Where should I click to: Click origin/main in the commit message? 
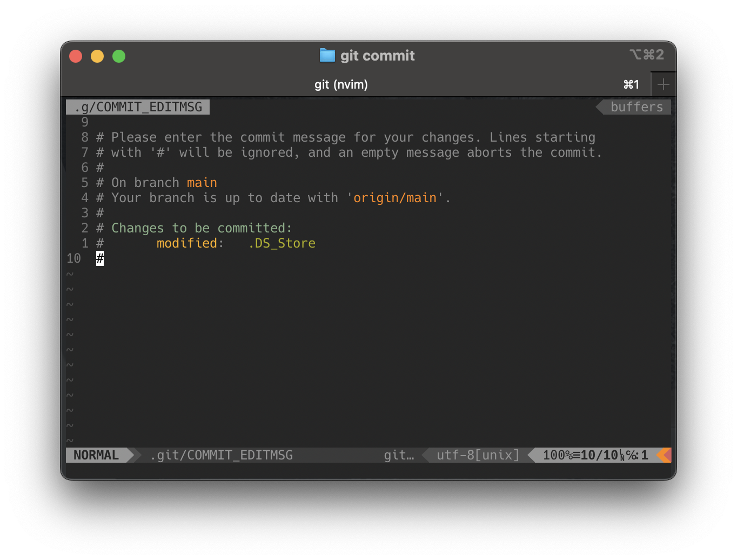tap(395, 198)
